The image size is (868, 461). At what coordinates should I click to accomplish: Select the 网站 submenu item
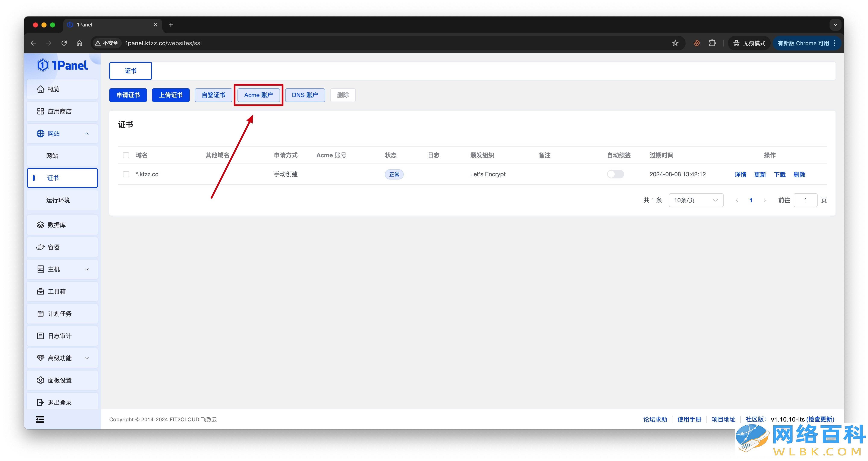62,156
